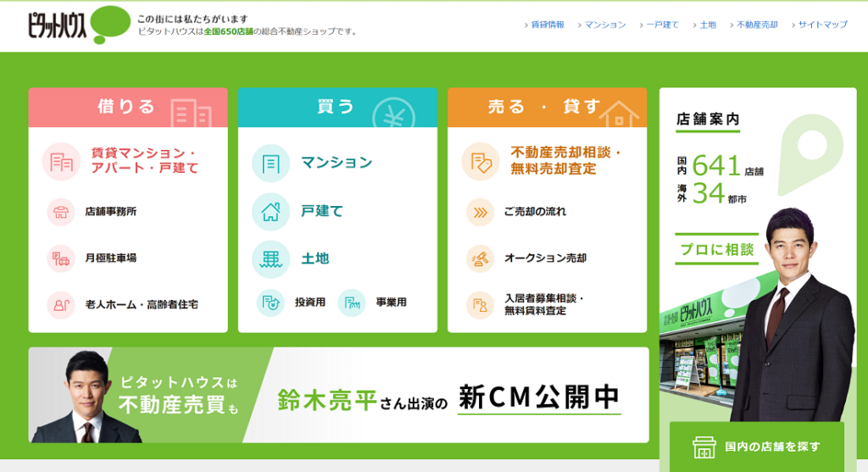The height and width of the screenshot is (472, 868).
Task: Click the 全国650店舗 green text in header
Action: [228, 31]
